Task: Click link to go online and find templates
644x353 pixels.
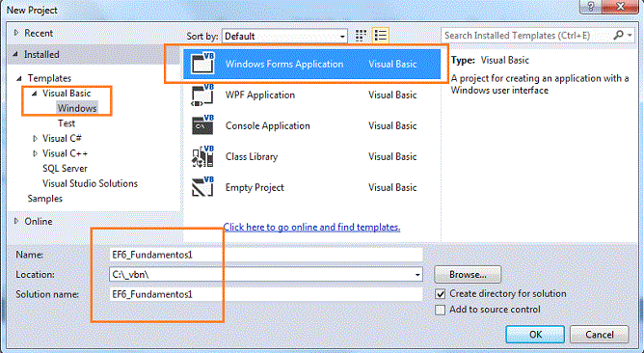Action: pyautogui.click(x=311, y=227)
